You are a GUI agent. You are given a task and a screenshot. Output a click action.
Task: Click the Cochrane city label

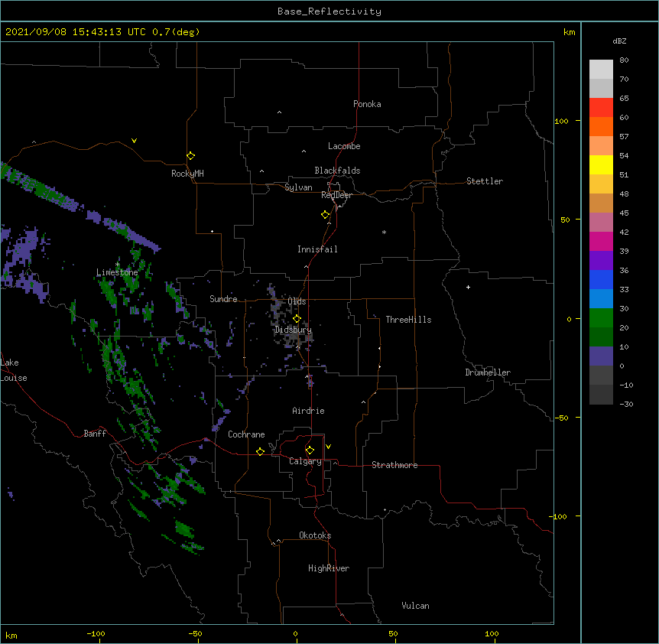click(246, 434)
